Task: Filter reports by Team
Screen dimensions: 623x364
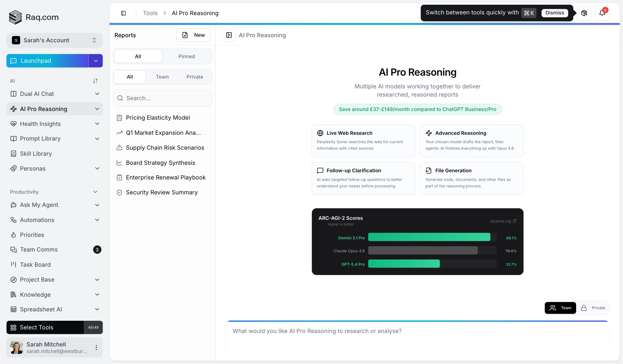Action: pos(162,77)
